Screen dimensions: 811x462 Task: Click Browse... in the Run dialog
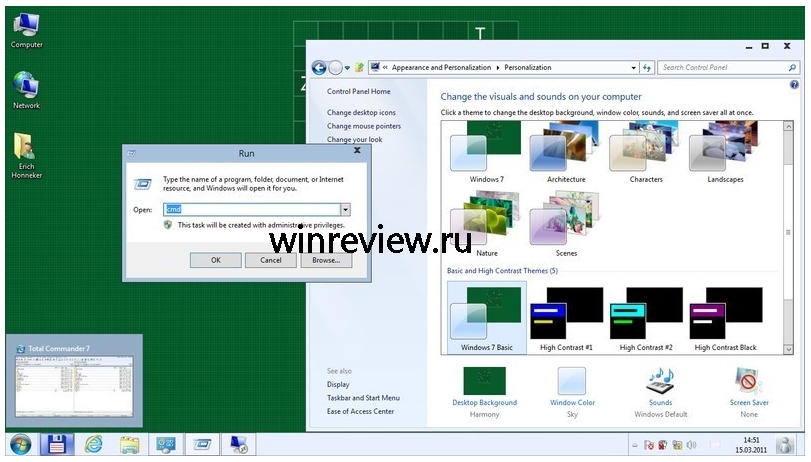tap(326, 260)
